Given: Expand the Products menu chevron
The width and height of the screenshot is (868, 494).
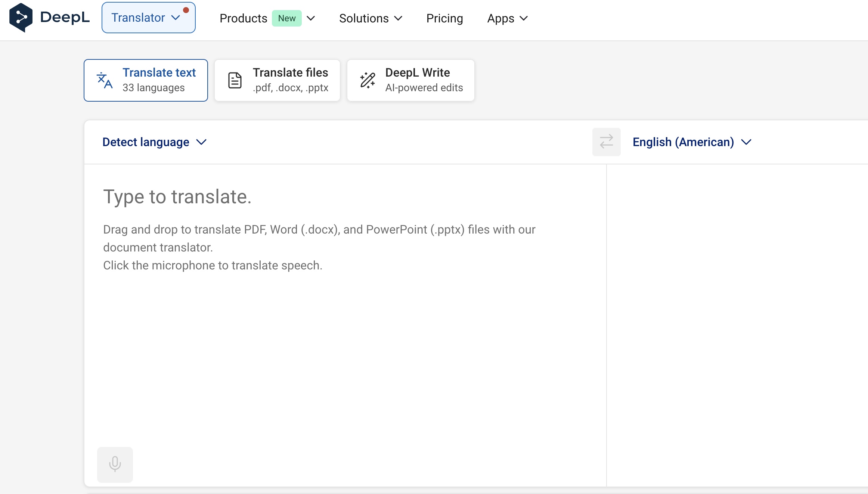Looking at the screenshot, I should pyautogui.click(x=311, y=18).
